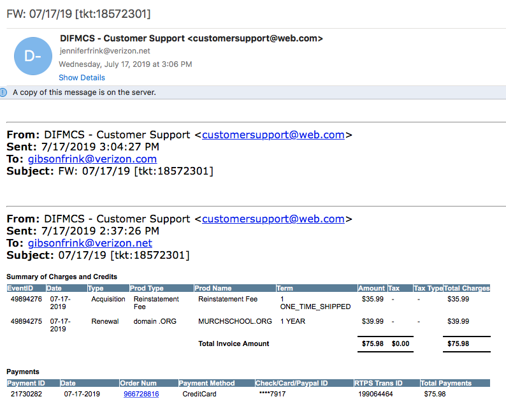The width and height of the screenshot is (506, 420).
Task: Click the Reinstatement Fee product name cell
Action: (x=228, y=299)
